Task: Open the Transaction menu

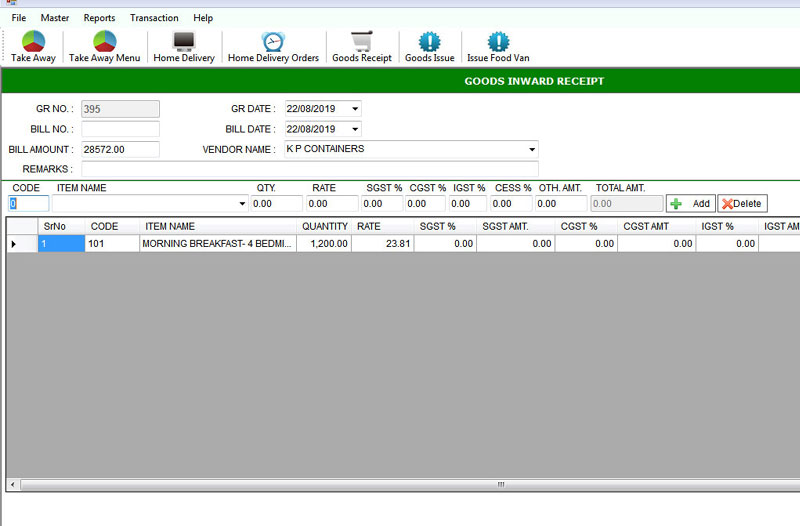Action: tap(154, 18)
